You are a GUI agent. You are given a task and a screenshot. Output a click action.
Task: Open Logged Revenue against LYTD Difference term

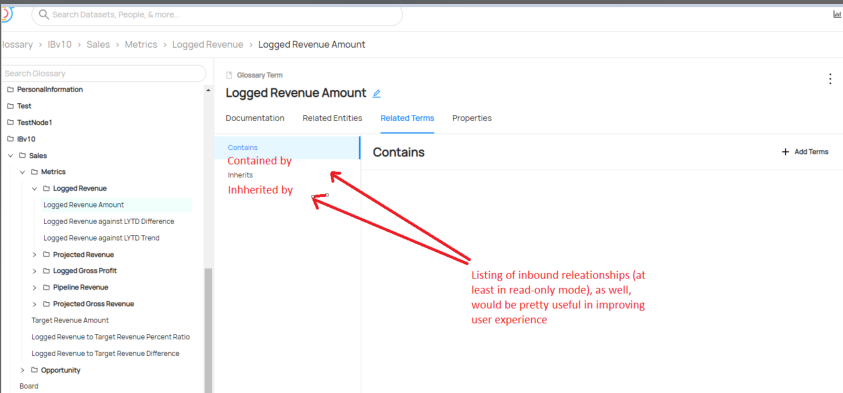(109, 221)
